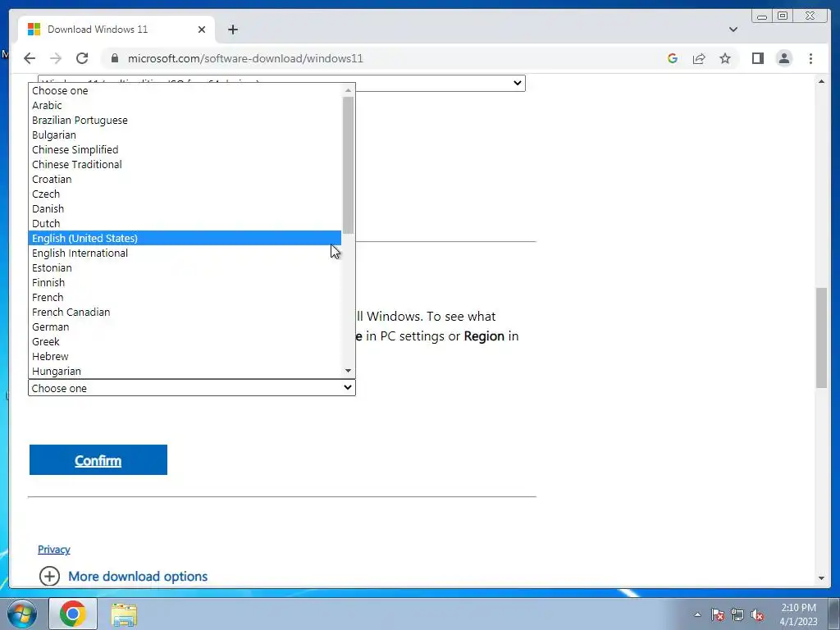Pick German from the list
The height and width of the screenshot is (630, 840).
(x=185, y=326)
